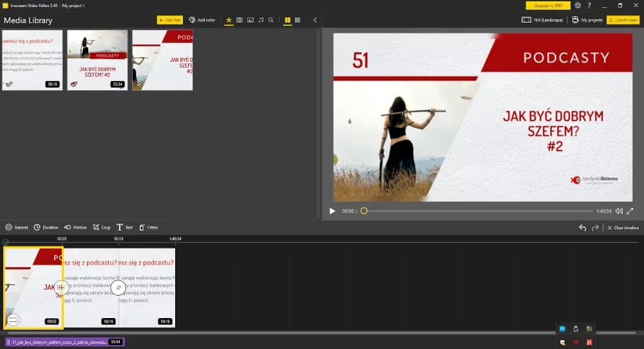This screenshot has width=644, height=349.
Task: Click Upgrade to PRO
Action: coord(548,5)
